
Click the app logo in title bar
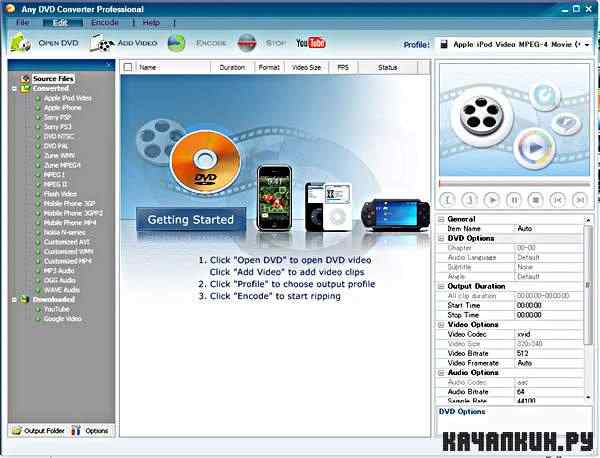pyautogui.click(x=10, y=8)
